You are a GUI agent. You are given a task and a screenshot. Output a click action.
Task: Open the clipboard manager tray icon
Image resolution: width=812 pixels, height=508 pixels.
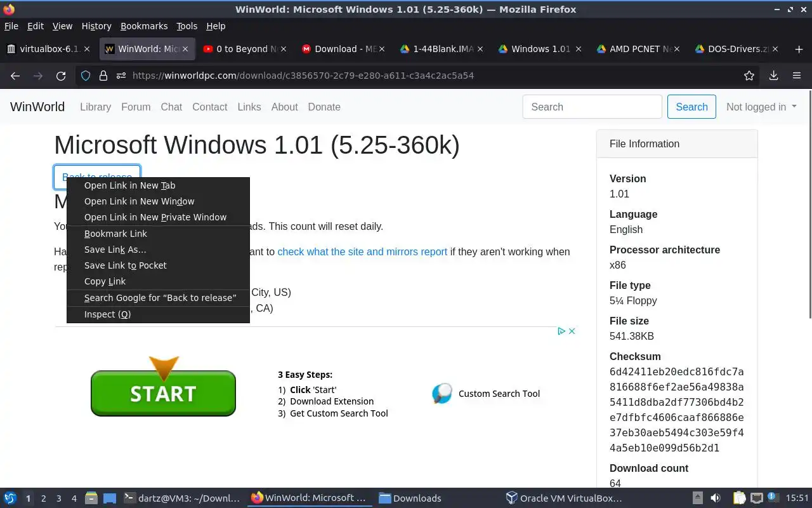coord(739,498)
